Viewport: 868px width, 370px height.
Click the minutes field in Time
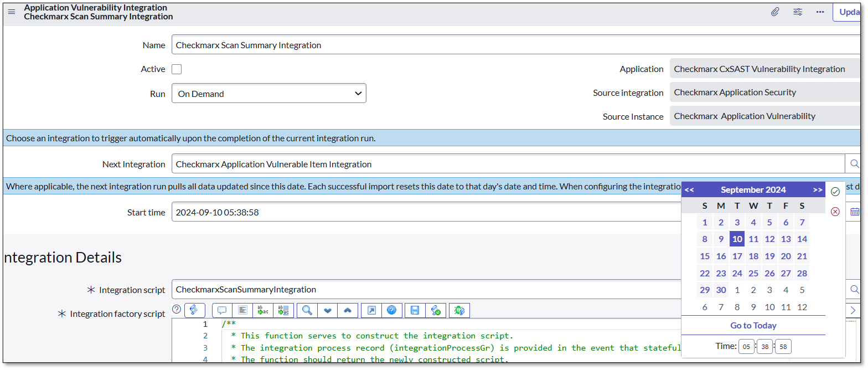click(764, 347)
